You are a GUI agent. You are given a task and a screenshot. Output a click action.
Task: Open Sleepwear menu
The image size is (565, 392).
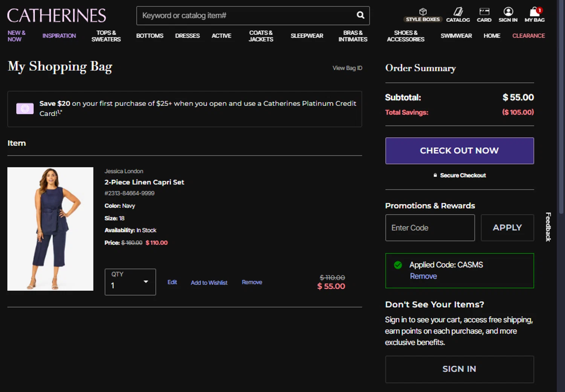307,36
